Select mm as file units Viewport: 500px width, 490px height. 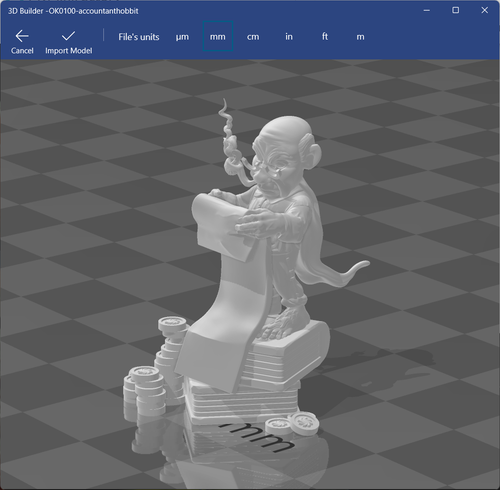tap(218, 37)
